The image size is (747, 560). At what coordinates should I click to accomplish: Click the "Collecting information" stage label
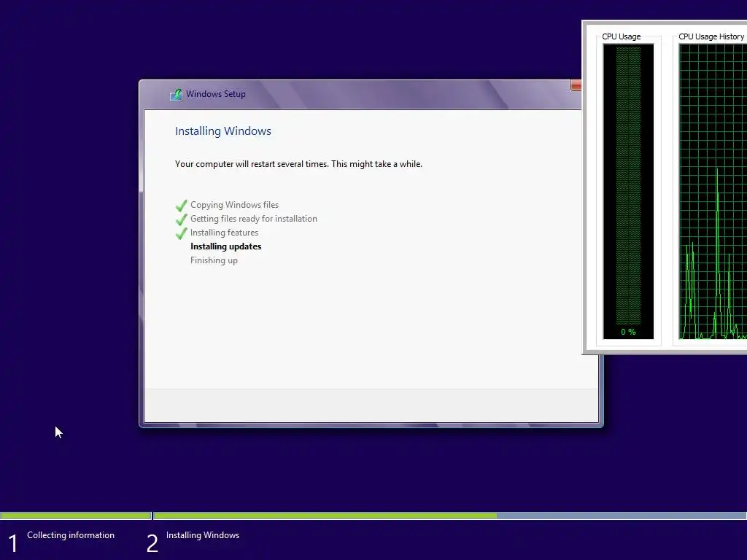(71, 535)
